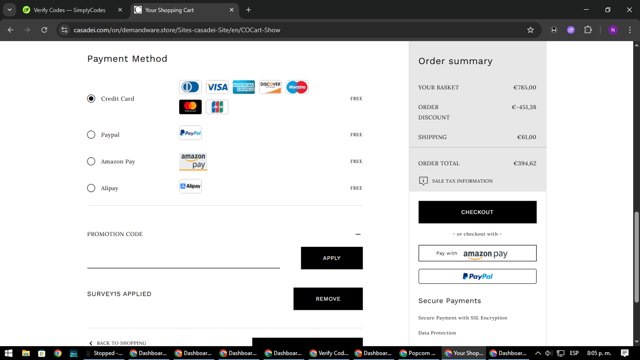Open File Explorer from taskbar

(x=26, y=353)
